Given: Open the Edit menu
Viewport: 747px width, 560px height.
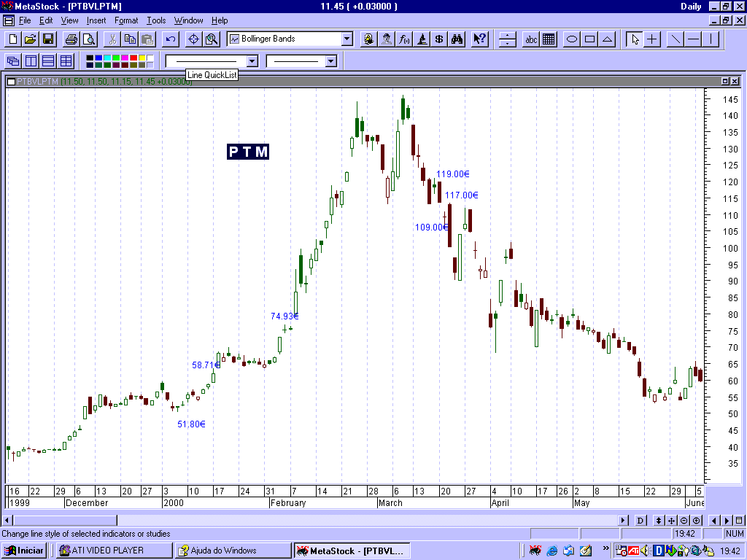Looking at the screenshot, I should [46, 20].
